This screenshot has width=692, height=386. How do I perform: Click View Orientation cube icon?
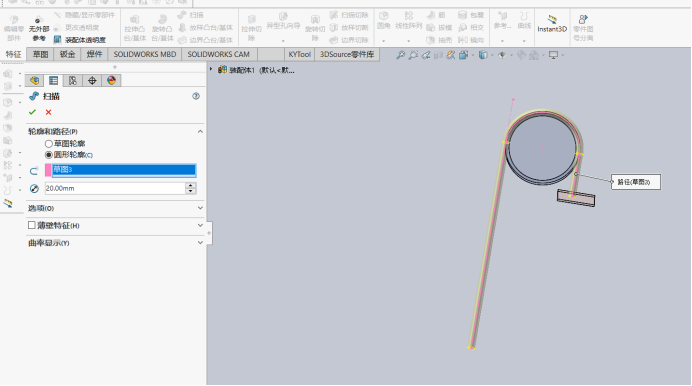tap(463, 55)
